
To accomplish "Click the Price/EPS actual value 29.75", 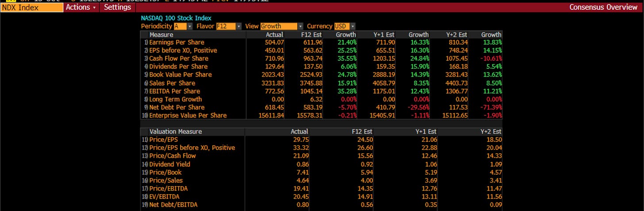I will pos(300,140).
